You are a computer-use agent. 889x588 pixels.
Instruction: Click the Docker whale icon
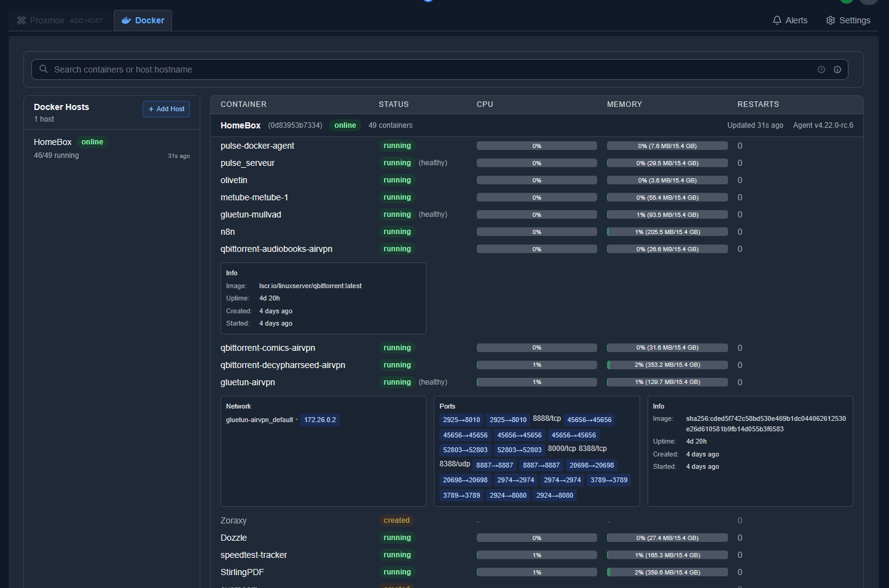[126, 20]
